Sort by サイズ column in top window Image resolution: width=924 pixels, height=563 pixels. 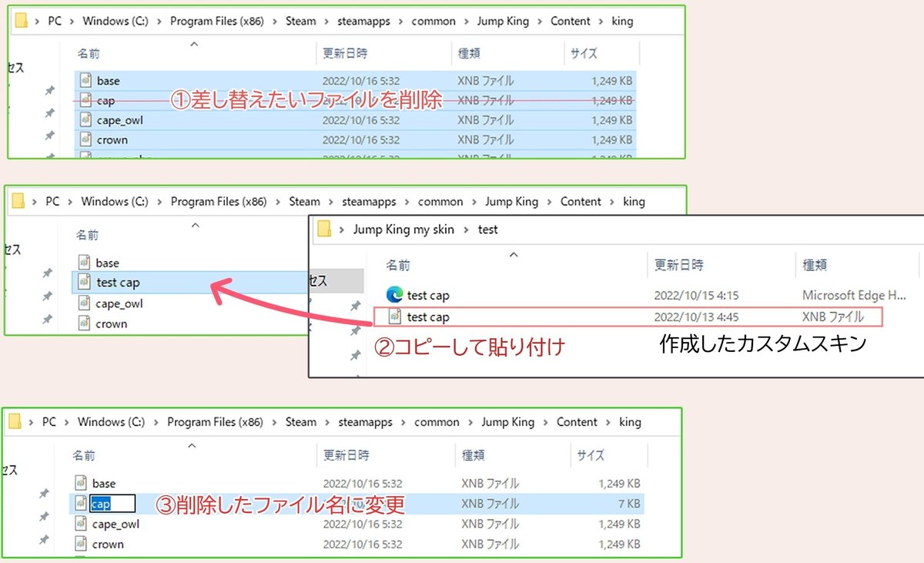coord(585,53)
